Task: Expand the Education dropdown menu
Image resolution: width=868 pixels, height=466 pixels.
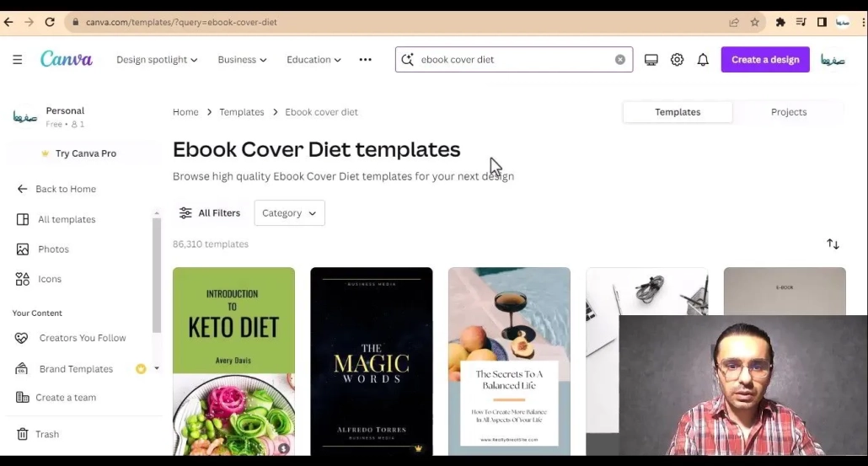Action: point(313,60)
